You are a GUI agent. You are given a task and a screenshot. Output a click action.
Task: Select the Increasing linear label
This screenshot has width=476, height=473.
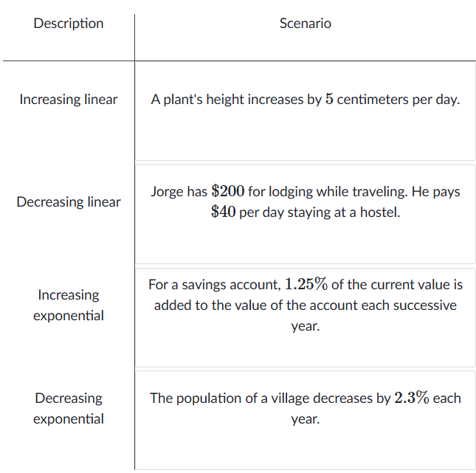69,100
